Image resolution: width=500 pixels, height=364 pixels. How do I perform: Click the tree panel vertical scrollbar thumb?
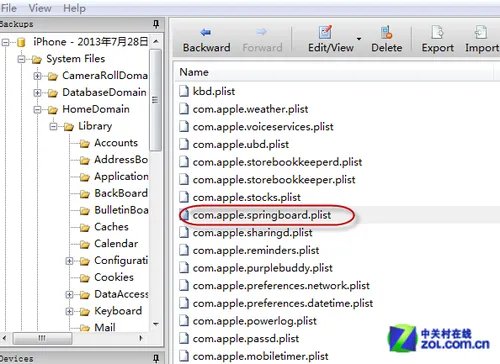pyautogui.click(x=155, y=100)
